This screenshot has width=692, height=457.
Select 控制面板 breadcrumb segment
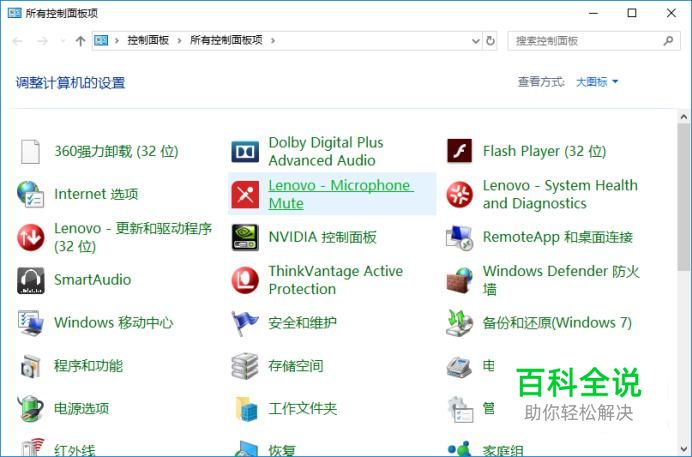tap(148, 40)
